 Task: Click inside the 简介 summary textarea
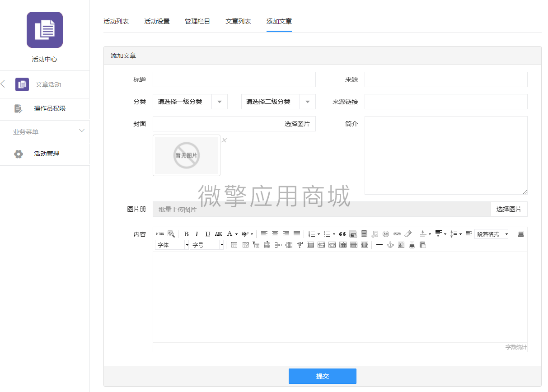pyautogui.click(x=446, y=155)
